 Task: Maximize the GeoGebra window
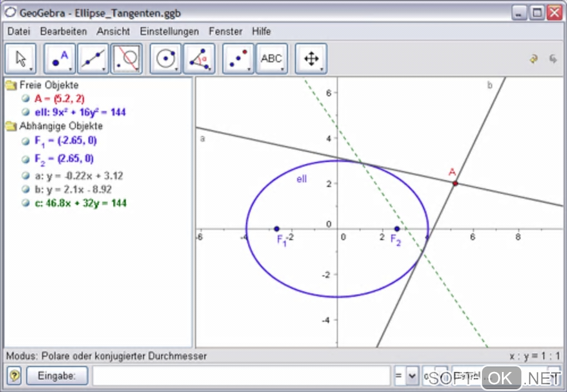(537, 13)
